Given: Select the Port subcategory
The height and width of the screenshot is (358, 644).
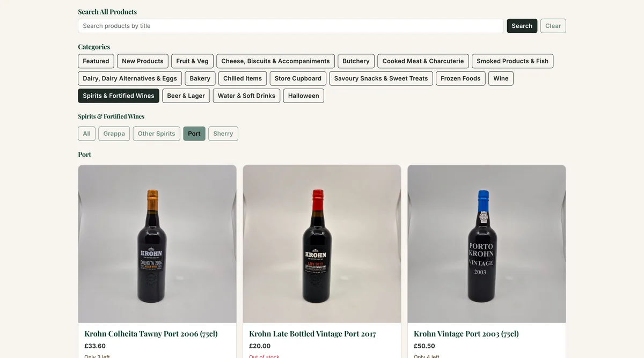Looking at the screenshot, I should pos(194,134).
